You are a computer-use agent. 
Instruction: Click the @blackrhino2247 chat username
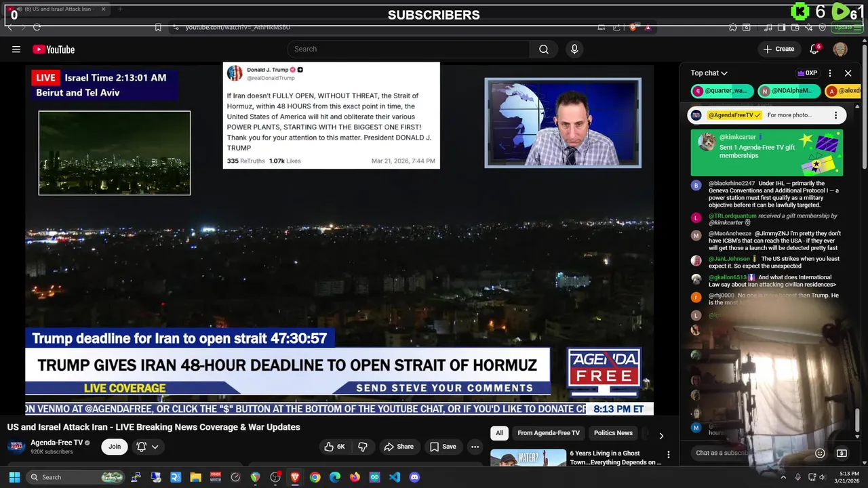[732, 183]
